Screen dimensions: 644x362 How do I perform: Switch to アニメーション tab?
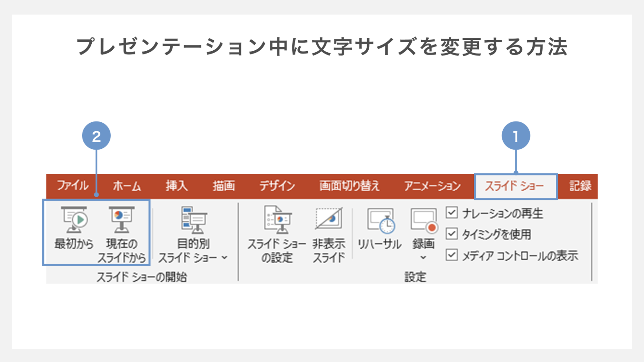point(432,186)
